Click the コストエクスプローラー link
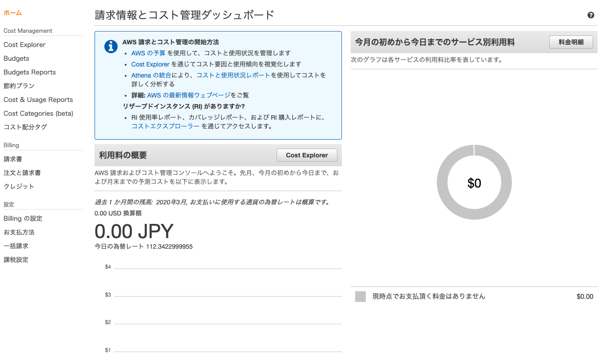Viewport: 606px width, 364px height. pyautogui.click(x=166, y=126)
